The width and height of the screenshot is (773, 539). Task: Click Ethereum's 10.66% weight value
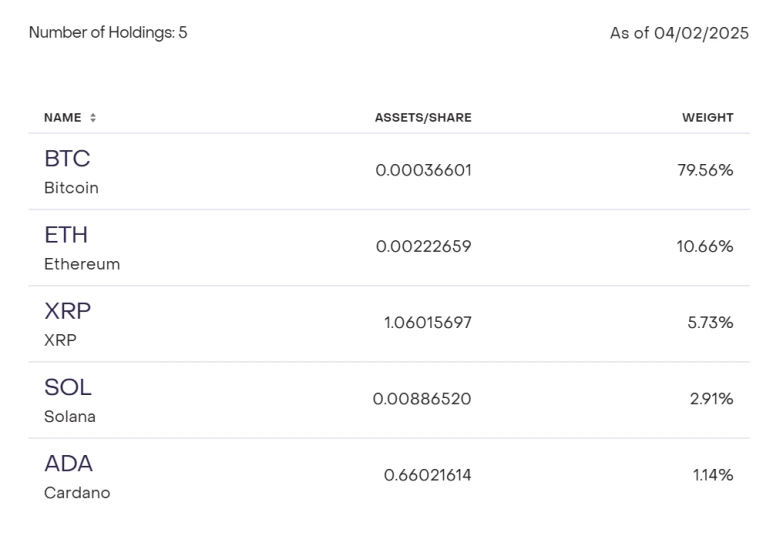(x=705, y=246)
